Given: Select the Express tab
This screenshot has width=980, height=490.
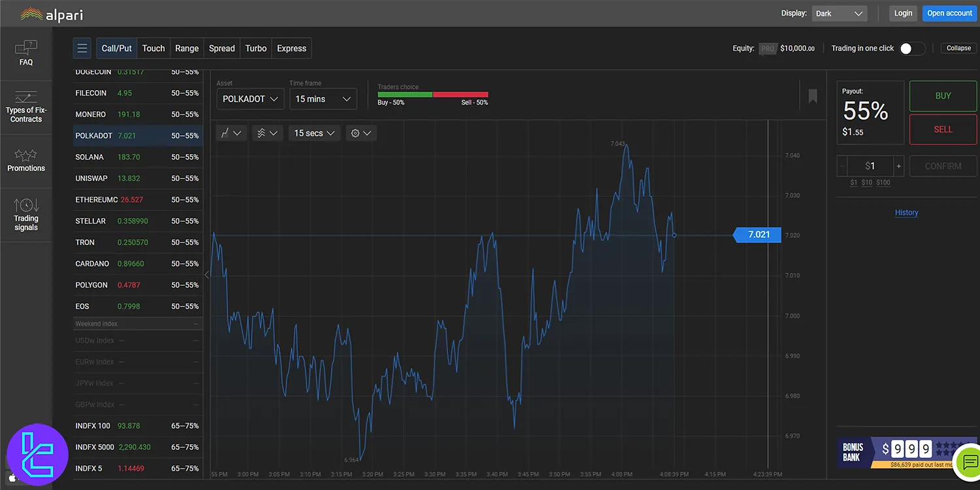Looking at the screenshot, I should (x=291, y=48).
